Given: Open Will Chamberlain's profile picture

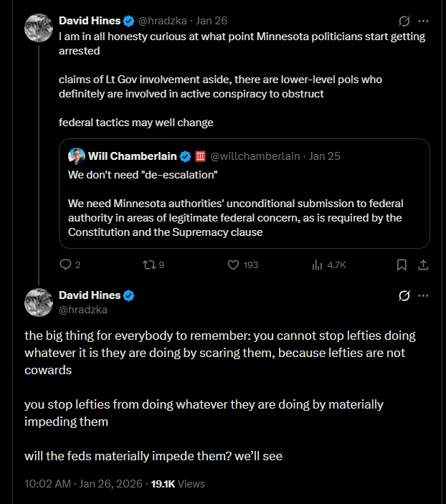Looking at the screenshot, I should click(x=77, y=156).
